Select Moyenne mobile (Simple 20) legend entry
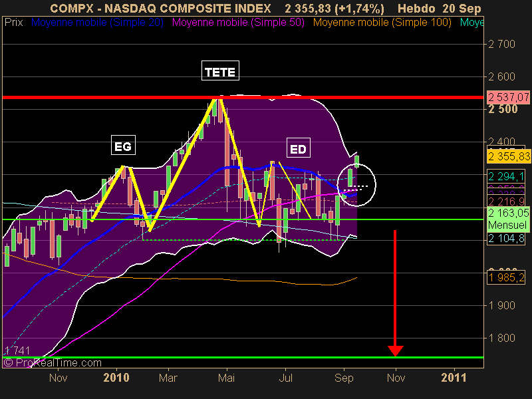 [x=97, y=23]
